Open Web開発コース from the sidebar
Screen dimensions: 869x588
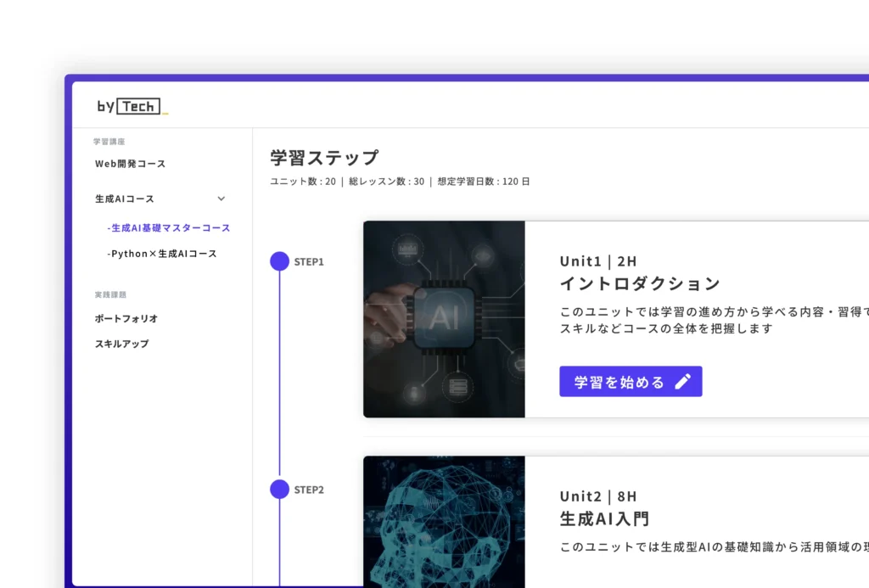click(x=129, y=164)
